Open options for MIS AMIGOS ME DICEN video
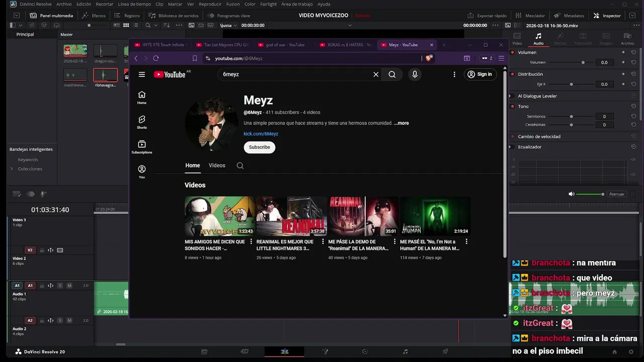Image resolution: width=644 pixels, height=362 pixels. click(x=251, y=241)
